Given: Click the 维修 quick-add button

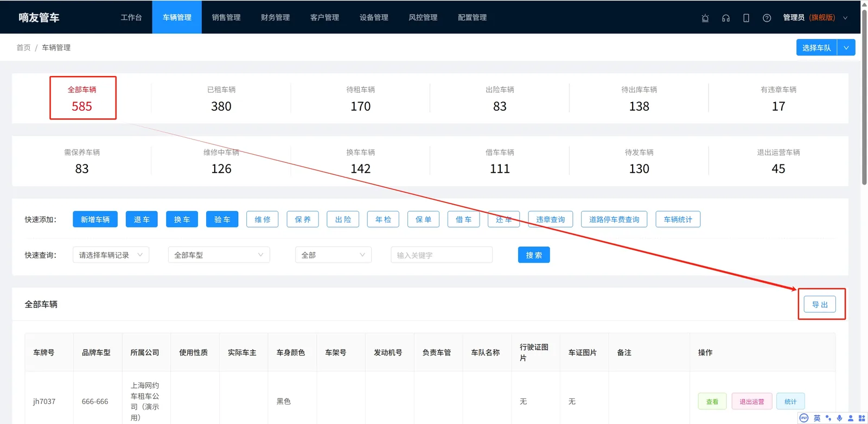Looking at the screenshot, I should coord(263,219).
